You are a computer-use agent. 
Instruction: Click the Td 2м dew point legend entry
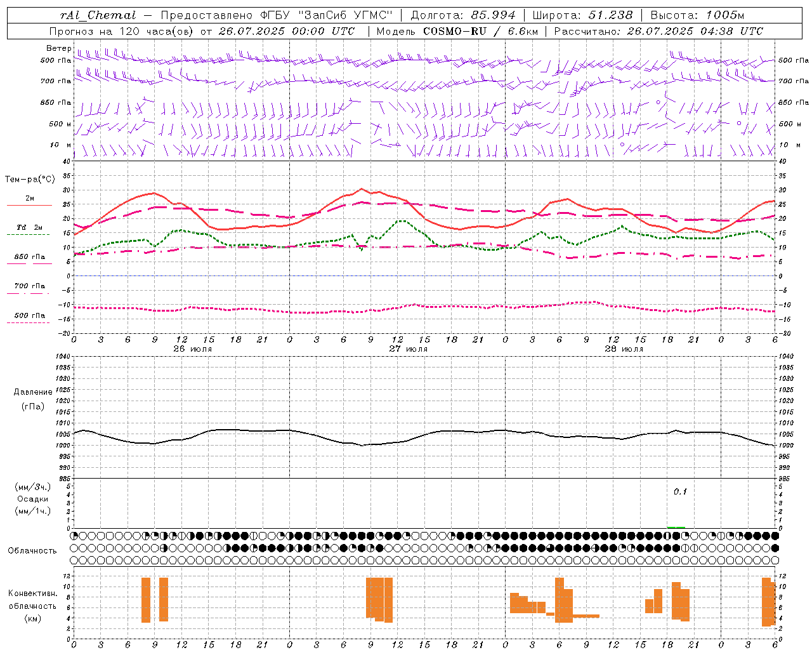[x=30, y=227]
